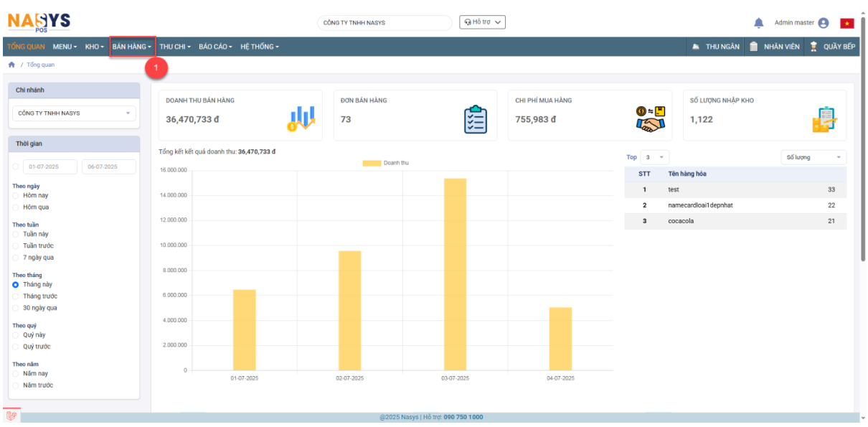This screenshot has height=427, width=868.
Task: Select the Quý trước radio option
Action: tap(16, 347)
